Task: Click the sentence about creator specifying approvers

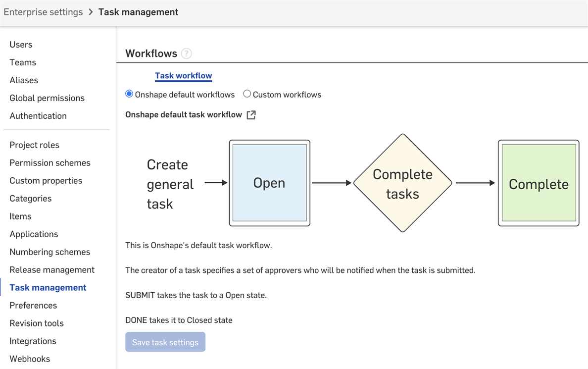Action: pyautogui.click(x=300, y=270)
